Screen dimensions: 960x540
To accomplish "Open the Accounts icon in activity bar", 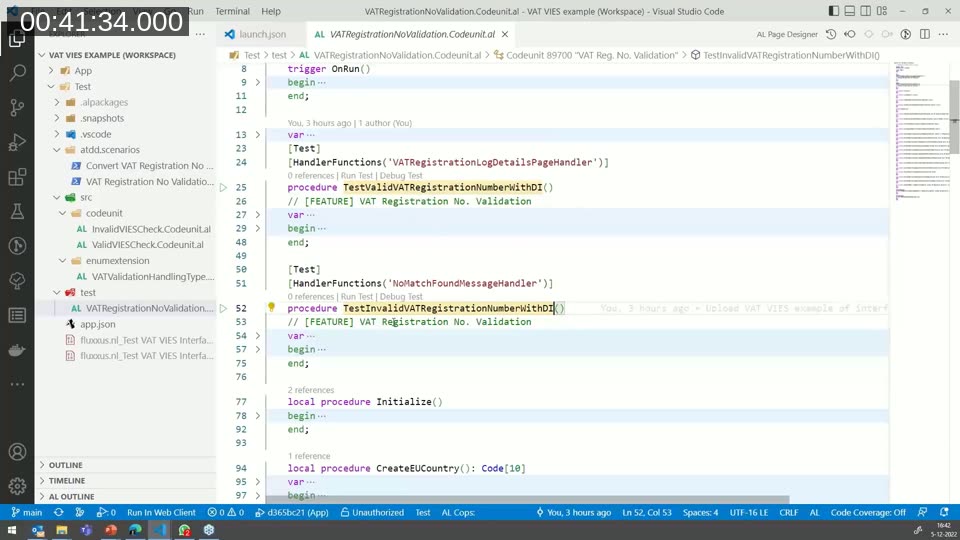I will pos(17,452).
